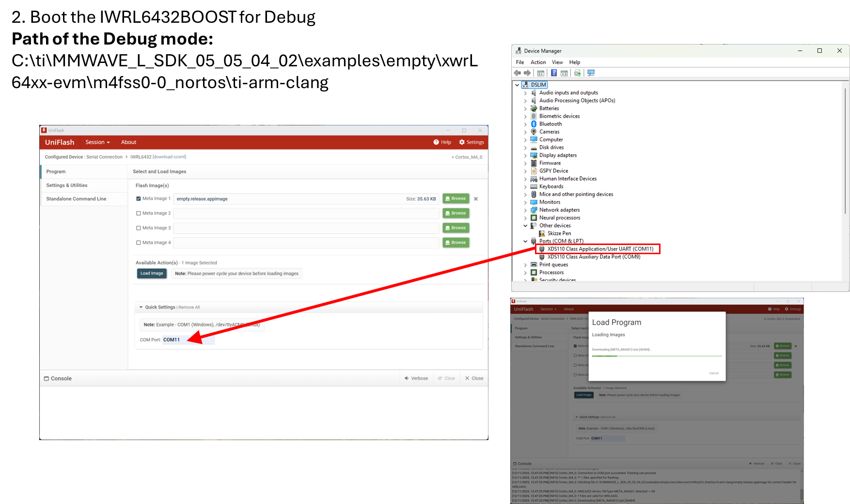Viewport: 850px width, 504px height.
Task: Open the About page in UniFlash
Action: 129,142
